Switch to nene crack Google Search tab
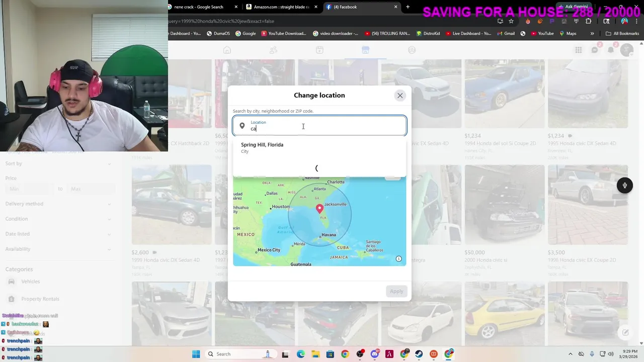This screenshot has width=644, height=362. [199, 7]
